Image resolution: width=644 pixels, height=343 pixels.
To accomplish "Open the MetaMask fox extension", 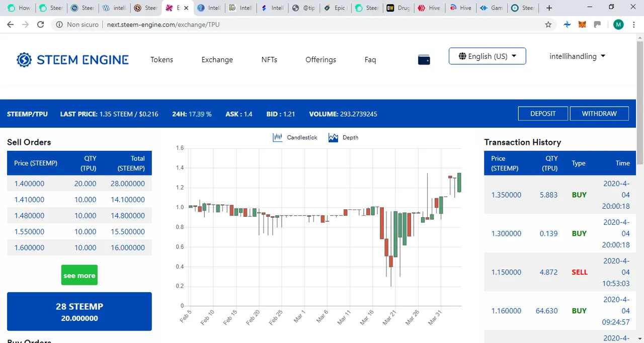I will click(582, 24).
